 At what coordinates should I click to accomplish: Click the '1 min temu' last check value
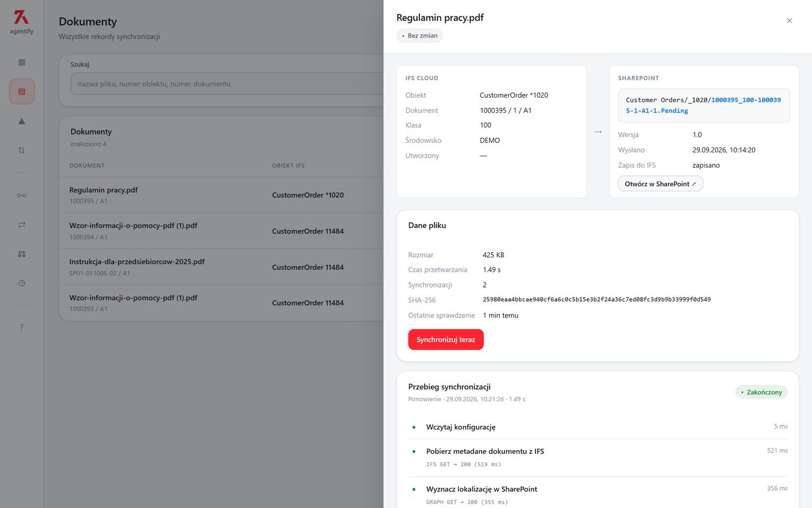501,315
